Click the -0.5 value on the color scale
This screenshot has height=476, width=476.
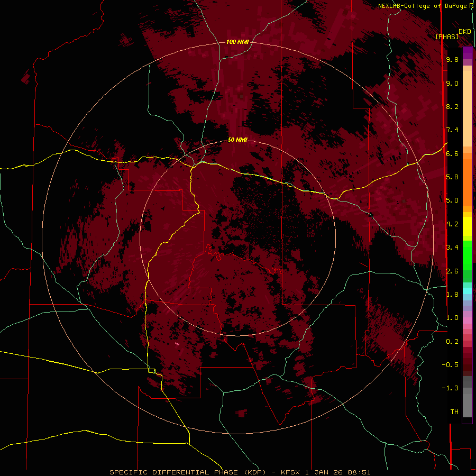[x=450, y=364]
